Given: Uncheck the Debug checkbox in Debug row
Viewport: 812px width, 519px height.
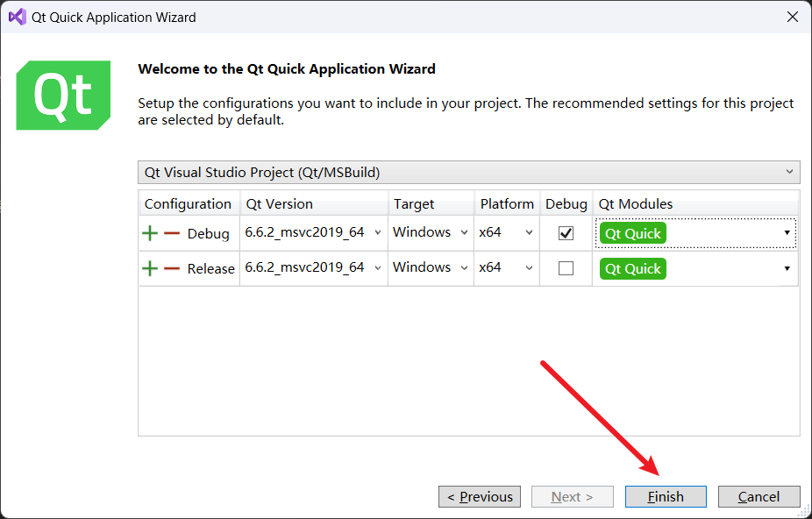Looking at the screenshot, I should (x=566, y=233).
